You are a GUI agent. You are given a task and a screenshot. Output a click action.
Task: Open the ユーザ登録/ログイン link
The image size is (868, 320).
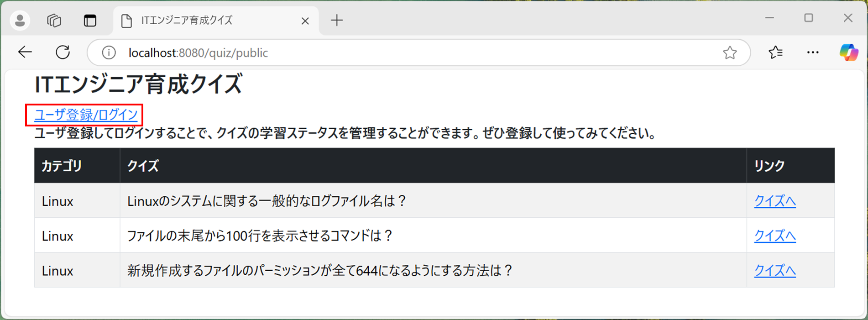[85, 115]
